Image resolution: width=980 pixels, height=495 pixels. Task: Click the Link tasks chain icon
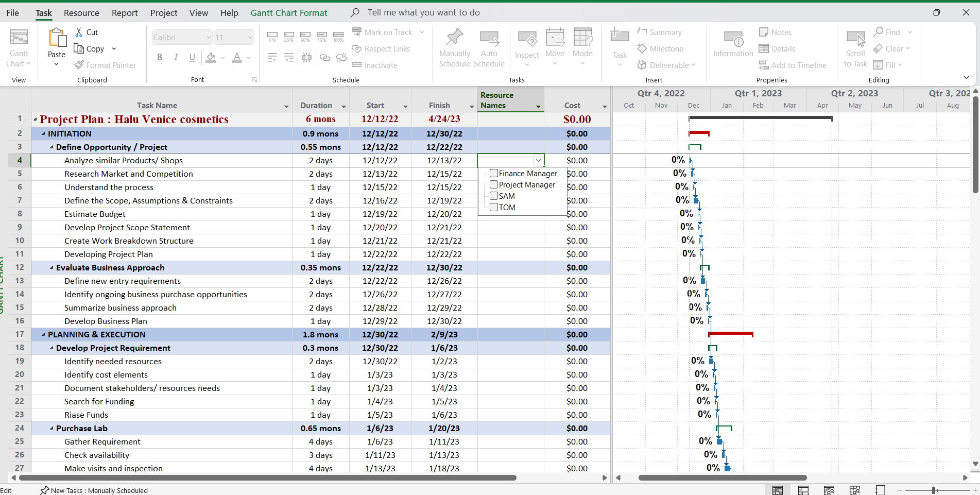[x=324, y=58]
